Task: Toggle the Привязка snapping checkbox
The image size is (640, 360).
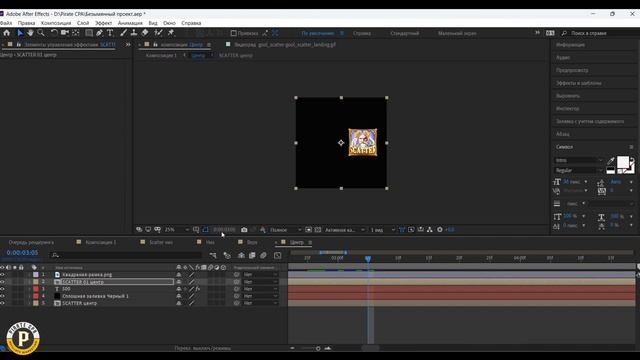Action: [x=233, y=33]
